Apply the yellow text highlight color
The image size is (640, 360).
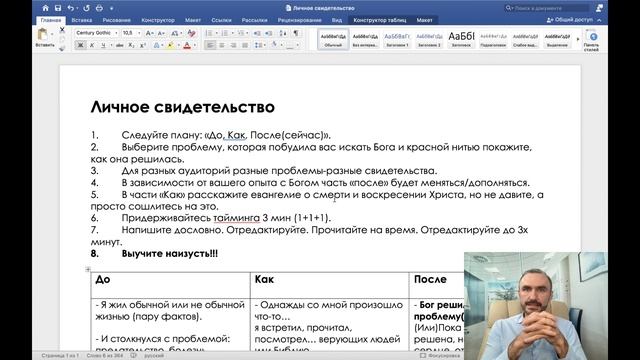click(x=170, y=45)
